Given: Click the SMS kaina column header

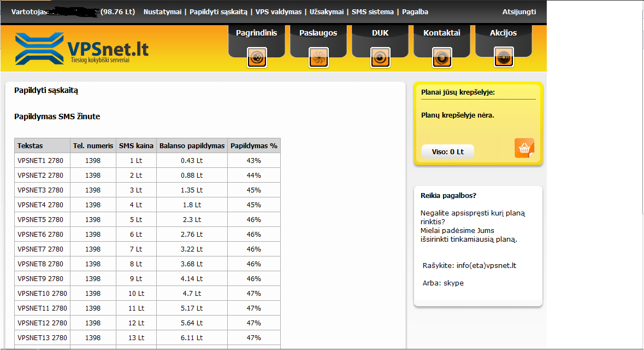Looking at the screenshot, I should 137,145.
